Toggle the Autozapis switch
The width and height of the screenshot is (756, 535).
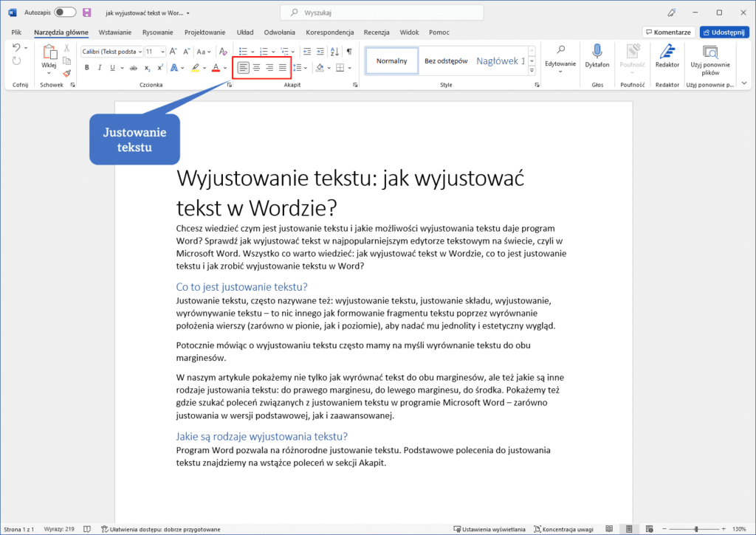coord(65,13)
